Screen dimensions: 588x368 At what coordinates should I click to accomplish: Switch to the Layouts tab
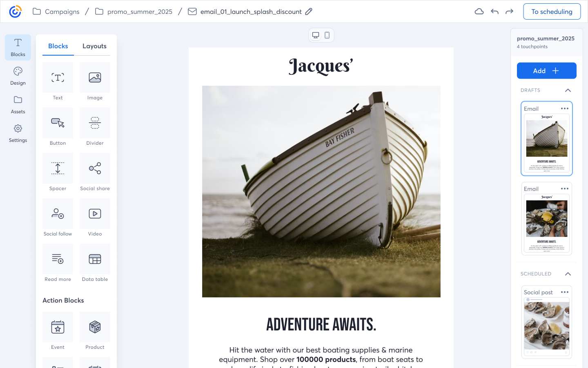[94, 46]
